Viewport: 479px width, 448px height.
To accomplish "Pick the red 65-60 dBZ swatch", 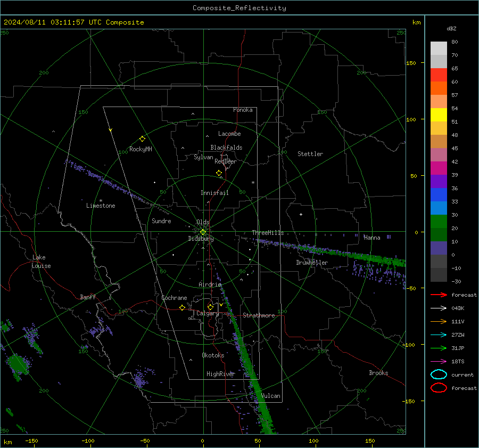I will click(x=439, y=75).
